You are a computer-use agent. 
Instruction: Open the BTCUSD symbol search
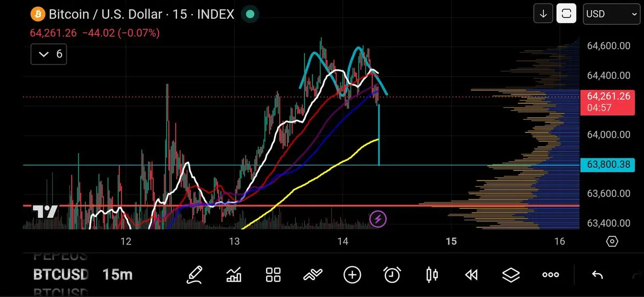61,275
